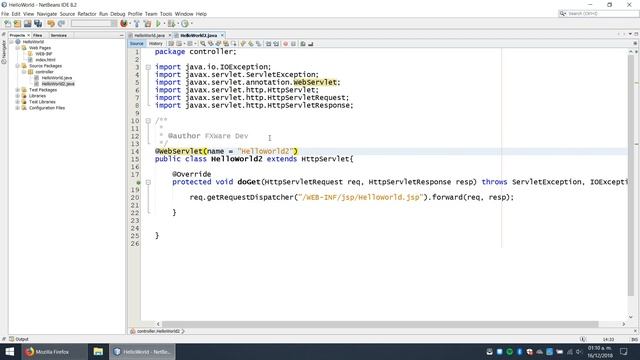Click the Save All toolbar icon

pyautogui.click(x=38, y=24)
